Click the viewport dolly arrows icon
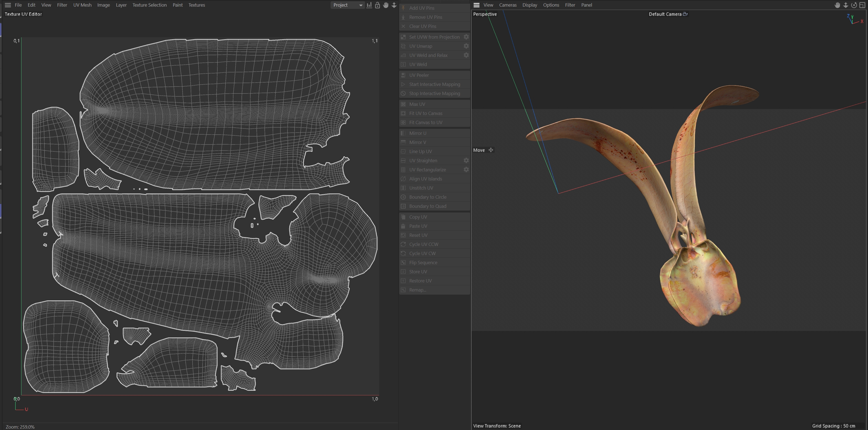868x430 pixels. coord(846,5)
